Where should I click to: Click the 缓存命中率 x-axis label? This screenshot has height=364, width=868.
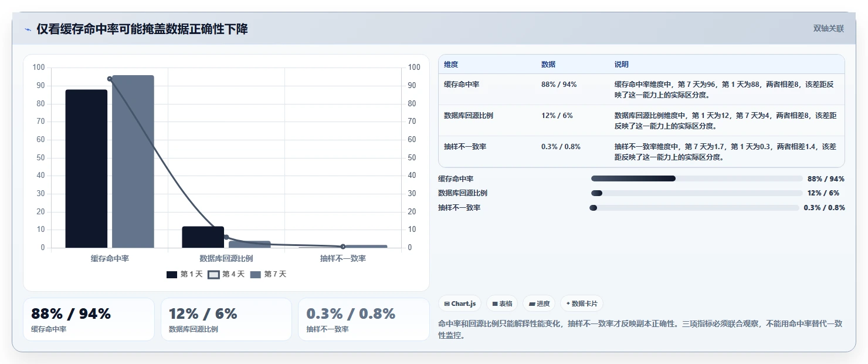tap(110, 258)
